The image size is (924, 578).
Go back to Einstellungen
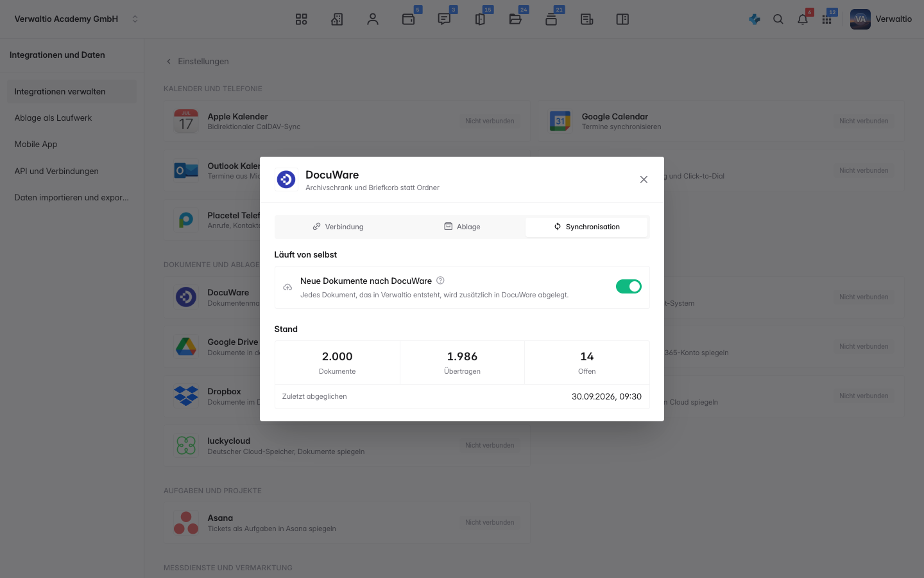coord(197,62)
